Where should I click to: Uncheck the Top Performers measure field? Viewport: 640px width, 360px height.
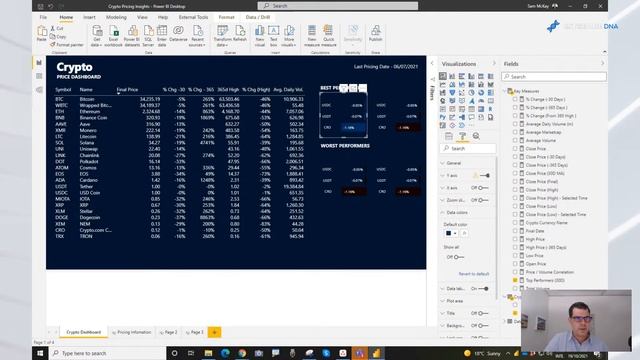[x=515, y=280]
